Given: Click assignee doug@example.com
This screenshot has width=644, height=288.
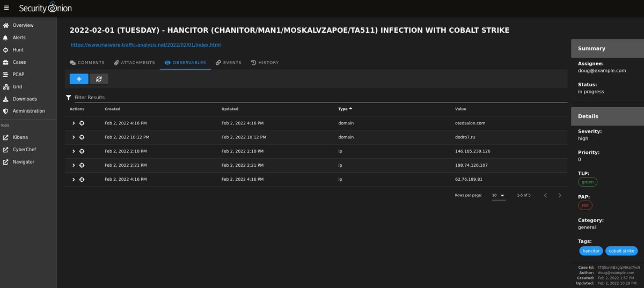Looking at the screenshot, I should [602, 70].
